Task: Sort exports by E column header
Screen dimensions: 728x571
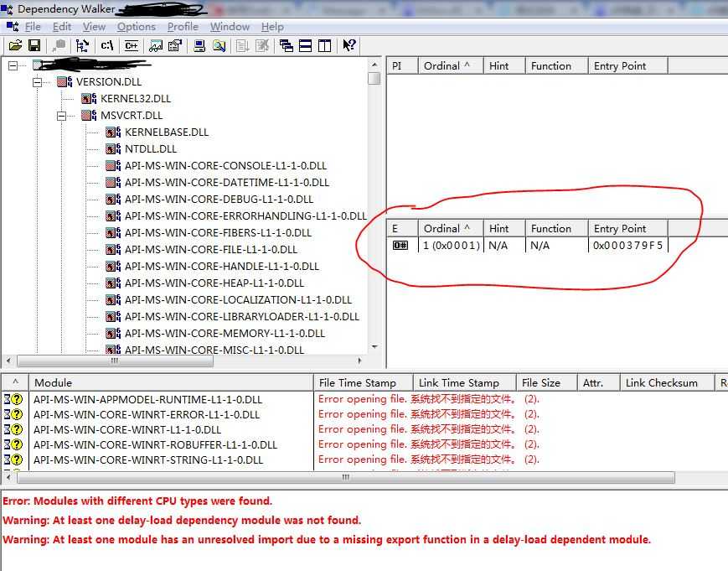Action: click(402, 229)
